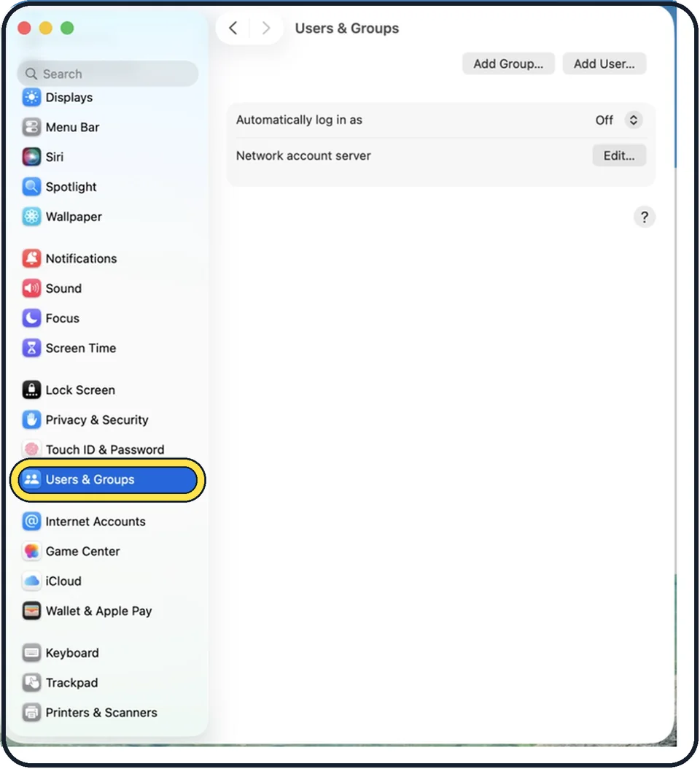This screenshot has width=700, height=769.
Task: Select the Trackpad label
Action: pyautogui.click(x=72, y=683)
